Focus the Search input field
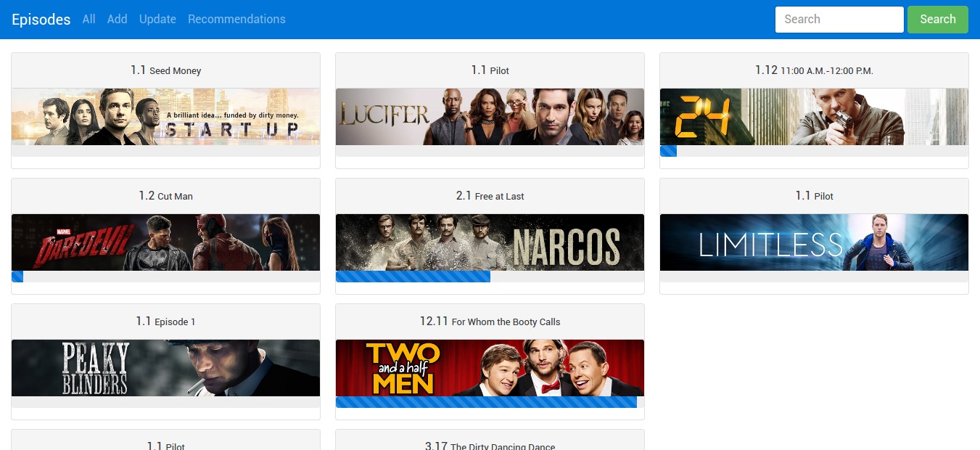Image resolution: width=980 pixels, height=450 pixels. tap(839, 20)
